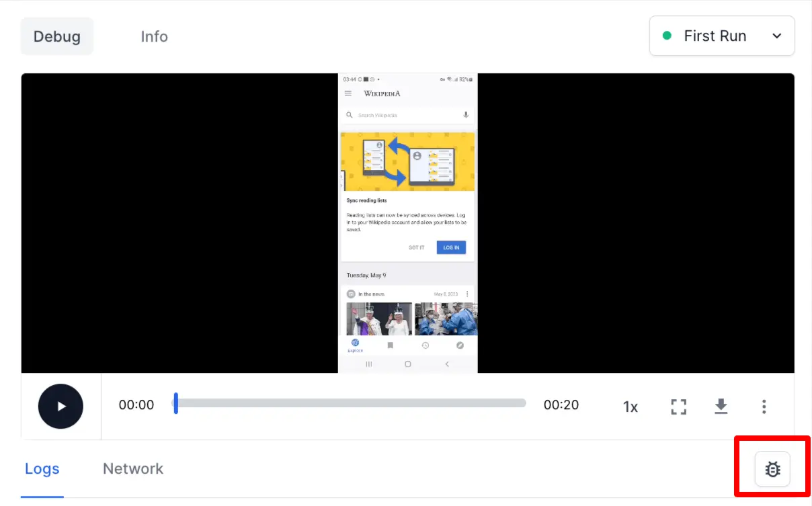
Task: Tap the Wikipedia hamburger menu icon
Action: pyautogui.click(x=348, y=93)
